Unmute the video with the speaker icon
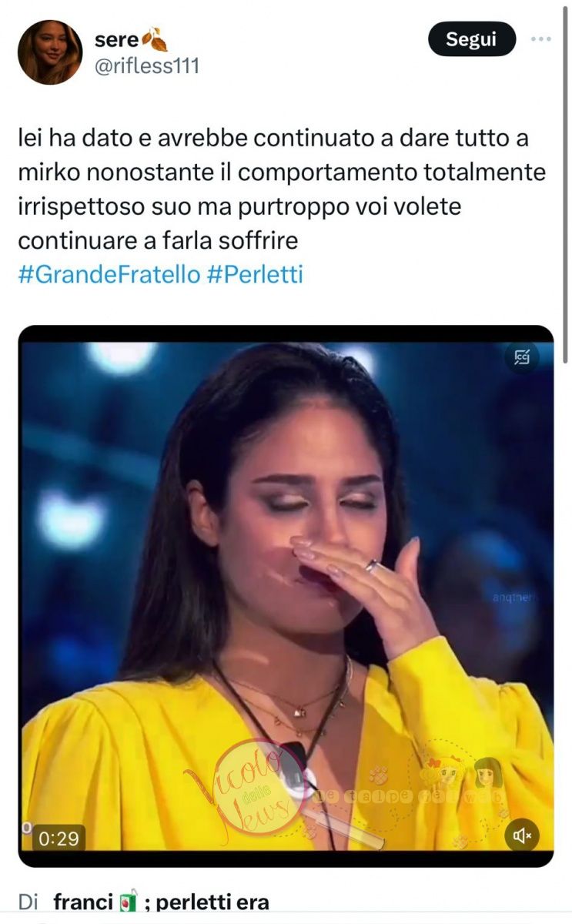This screenshot has width=572, height=924. (522, 836)
